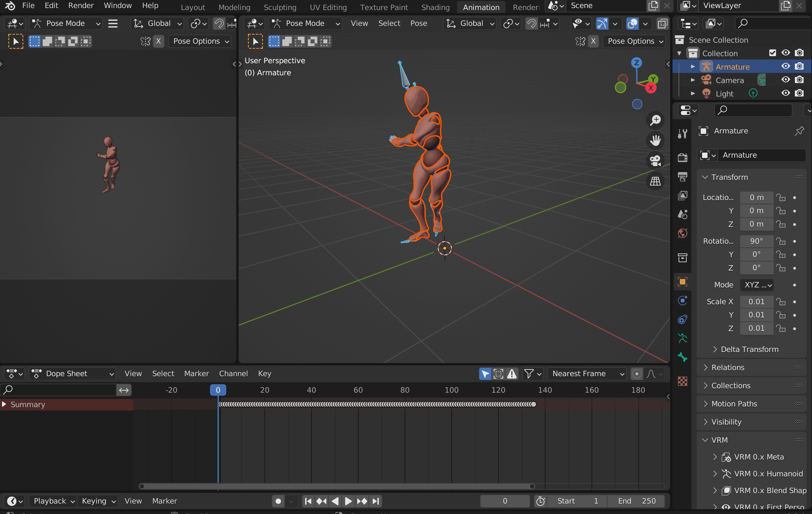The height and width of the screenshot is (514, 812).
Task: Toggle Only Show Selected in Dope Sheet
Action: [x=485, y=374]
